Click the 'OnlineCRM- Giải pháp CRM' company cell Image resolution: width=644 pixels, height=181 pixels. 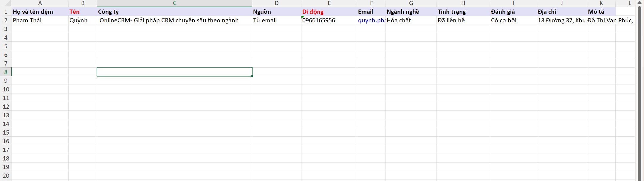click(x=174, y=20)
